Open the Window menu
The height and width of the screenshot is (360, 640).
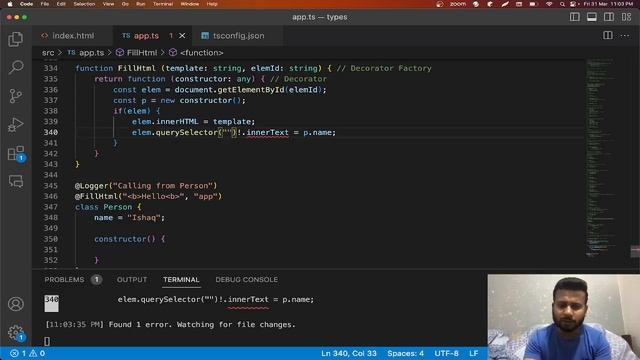[x=190, y=4]
